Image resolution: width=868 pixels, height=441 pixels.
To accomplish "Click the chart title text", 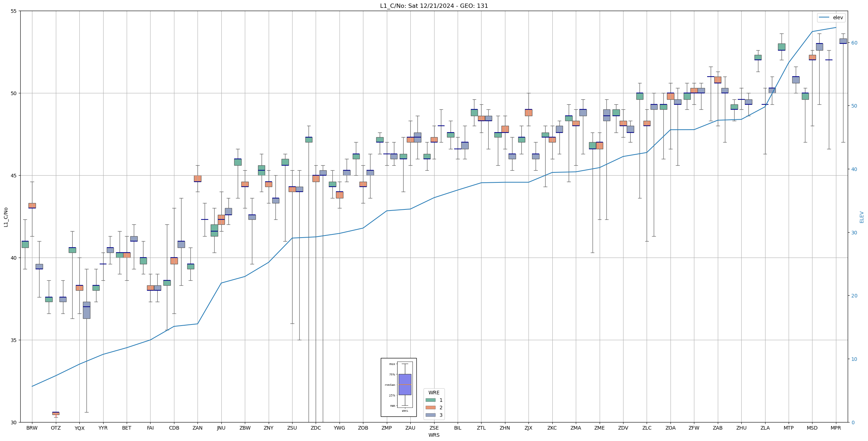I will point(434,6).
